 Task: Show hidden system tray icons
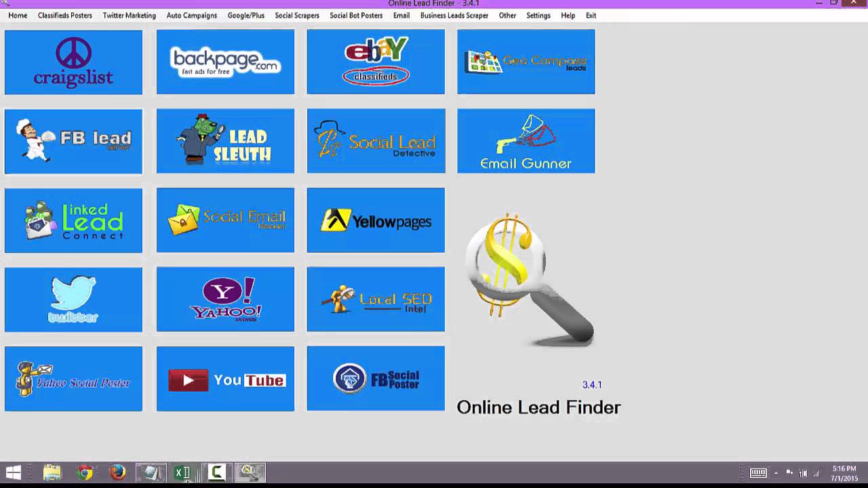pyautogui.click(x=776, y=472)
